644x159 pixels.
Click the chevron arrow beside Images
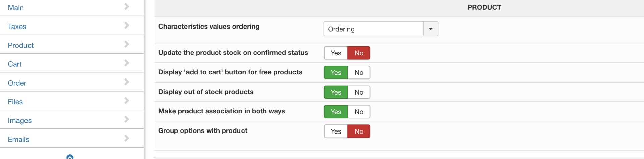click(127, 119)
